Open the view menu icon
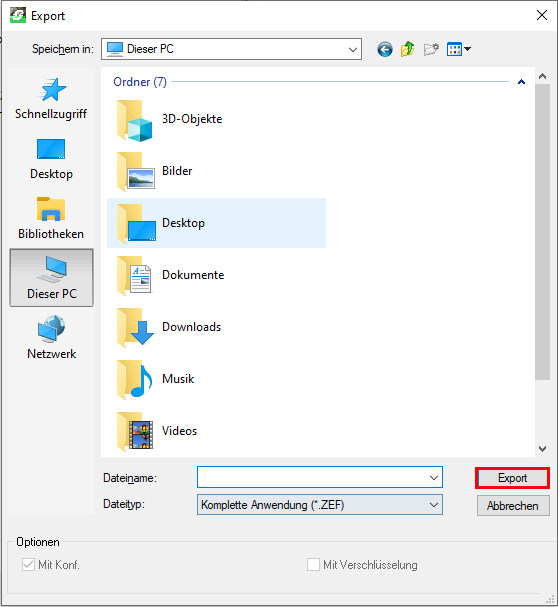 458,49
